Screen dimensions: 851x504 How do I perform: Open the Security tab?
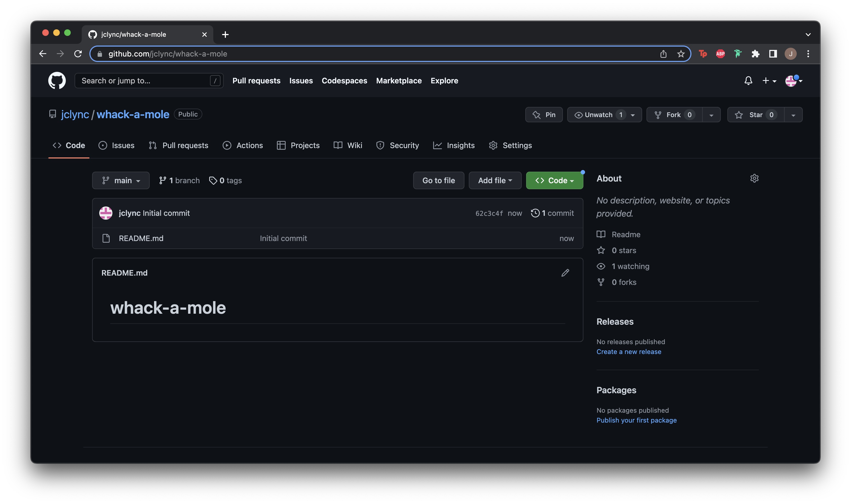click(x=397, y=145)
